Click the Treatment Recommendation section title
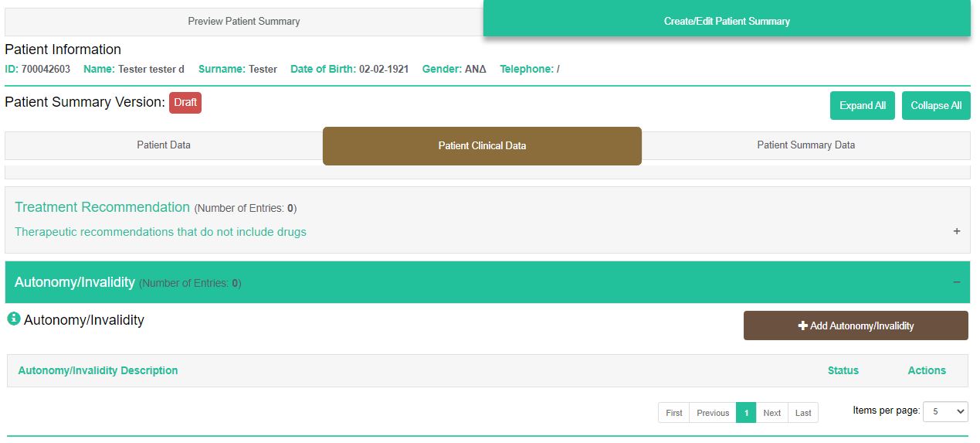 [102, 207]
